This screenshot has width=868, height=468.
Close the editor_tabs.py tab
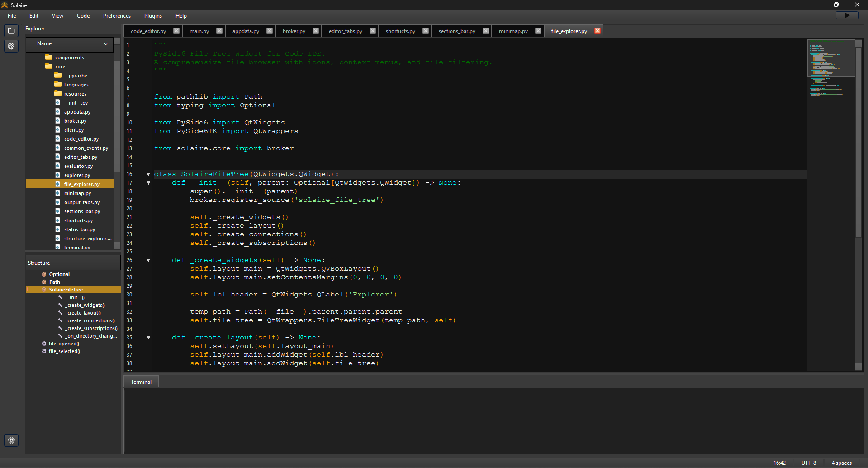pos(373,31)
